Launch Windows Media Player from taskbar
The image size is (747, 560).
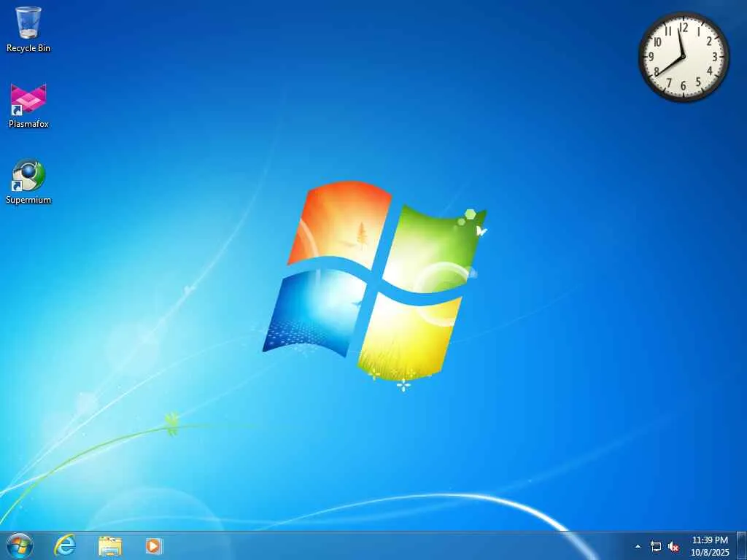(154, 546)
